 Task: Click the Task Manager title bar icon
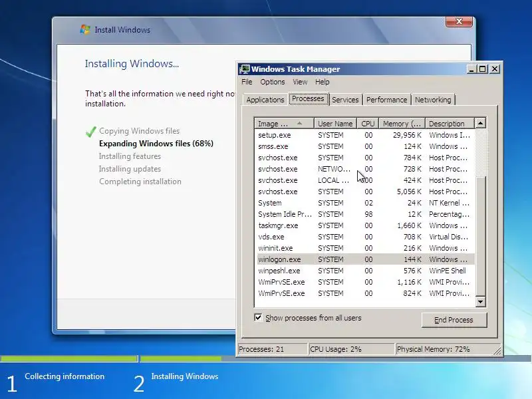[x=244, y=69]
